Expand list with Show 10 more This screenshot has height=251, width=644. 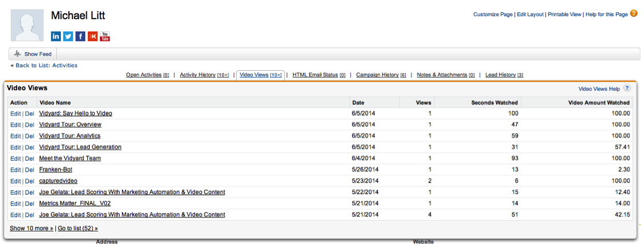pos(32,228)
